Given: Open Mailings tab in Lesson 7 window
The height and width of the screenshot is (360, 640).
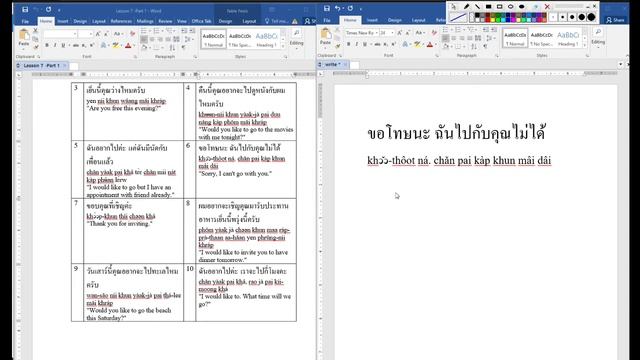Looking at the screenshot, I should (x=145, y=21).
